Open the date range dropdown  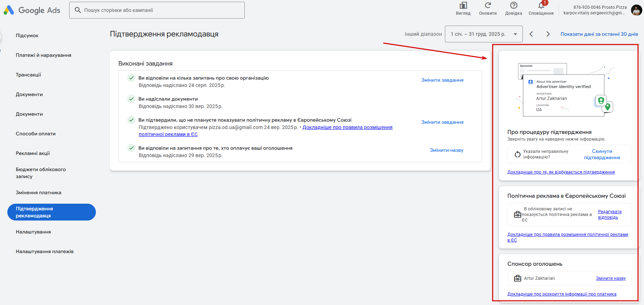pos(484,34)
